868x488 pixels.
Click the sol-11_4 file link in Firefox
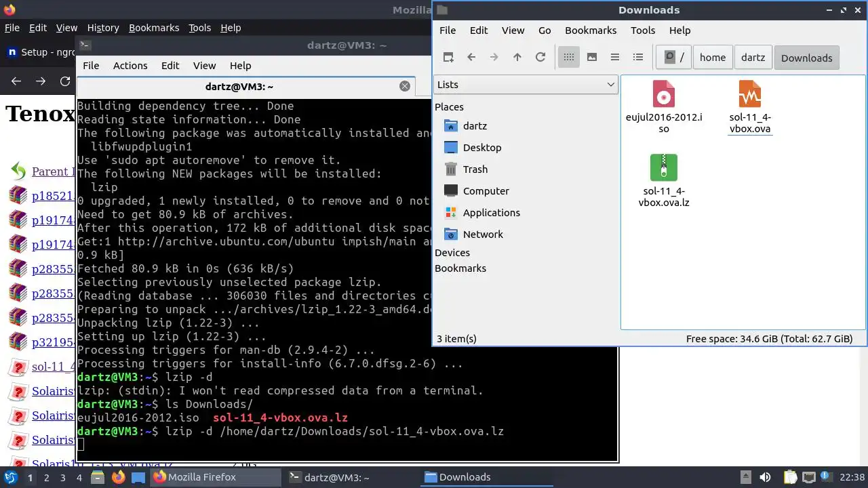tap(53, 367)
